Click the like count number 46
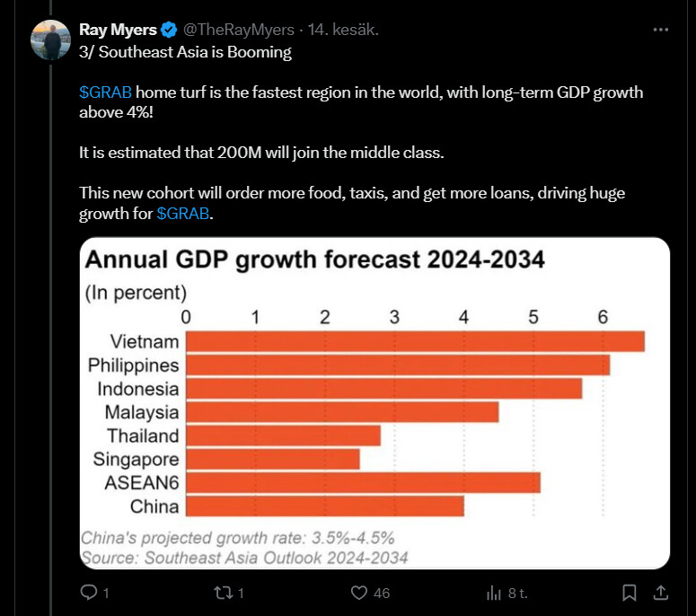This screenshot has height=616, width=696. pos(382,593)
